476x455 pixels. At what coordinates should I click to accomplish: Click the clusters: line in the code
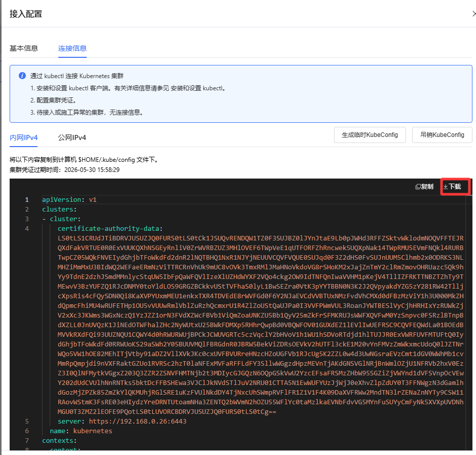(59, 209)
